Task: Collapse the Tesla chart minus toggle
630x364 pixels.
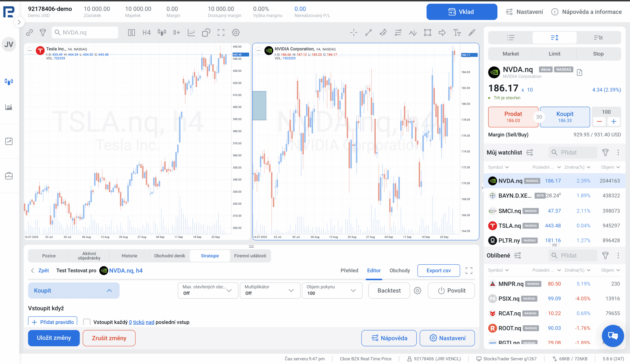Action: (30, 51)
